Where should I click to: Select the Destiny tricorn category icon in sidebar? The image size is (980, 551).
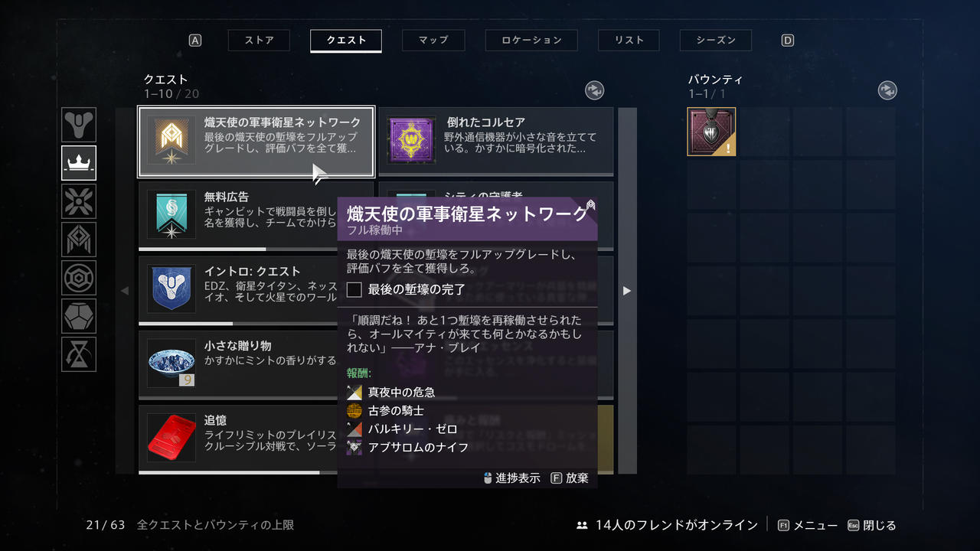tap(79, 125)
